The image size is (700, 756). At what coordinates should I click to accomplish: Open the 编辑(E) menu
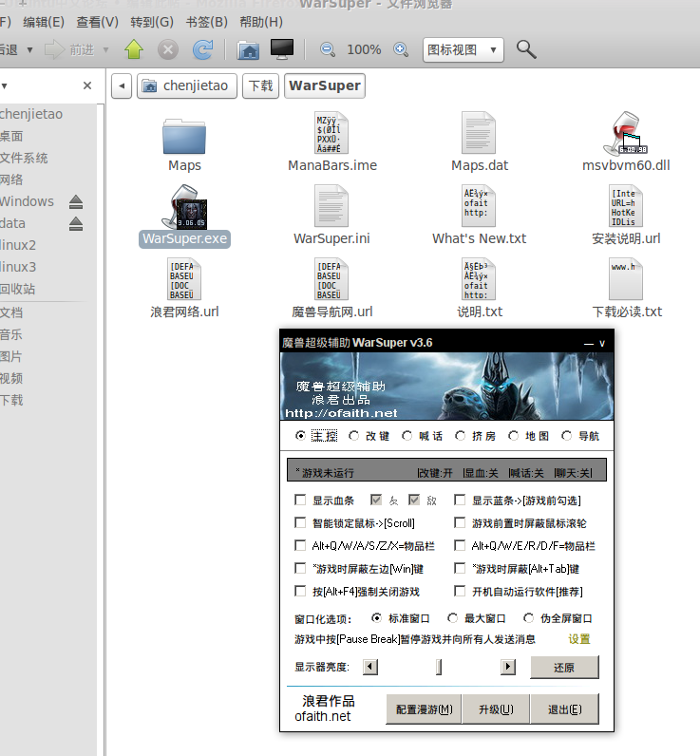coord(44,22)
